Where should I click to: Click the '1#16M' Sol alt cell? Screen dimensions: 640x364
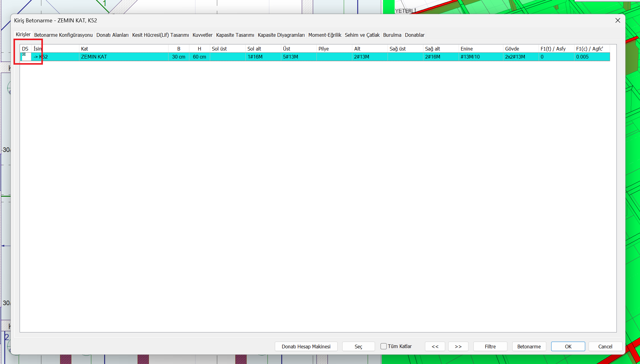coord(263,57)
